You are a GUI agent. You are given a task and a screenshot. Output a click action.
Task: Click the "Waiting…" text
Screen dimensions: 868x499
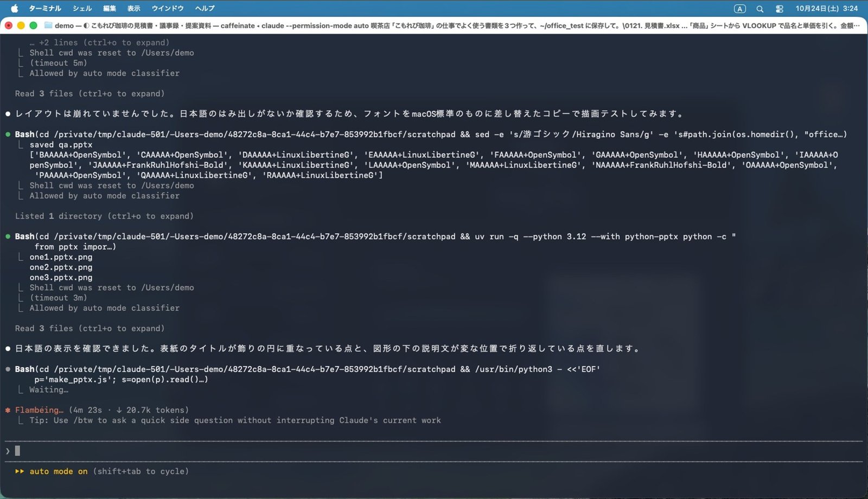49,390
